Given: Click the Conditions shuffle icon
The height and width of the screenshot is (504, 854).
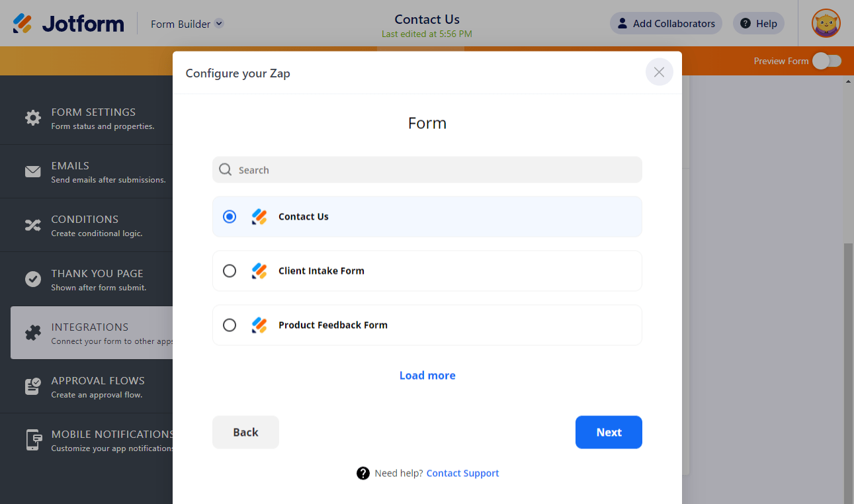Looking at the screenshot, I should 33,226.
